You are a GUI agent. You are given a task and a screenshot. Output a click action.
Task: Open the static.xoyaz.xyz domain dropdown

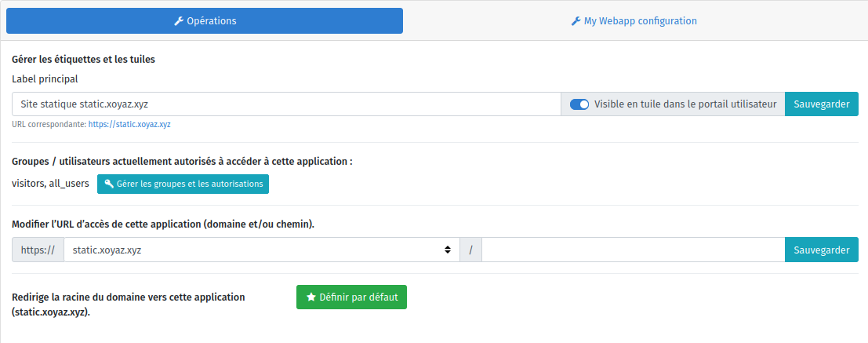click(260, 250)
